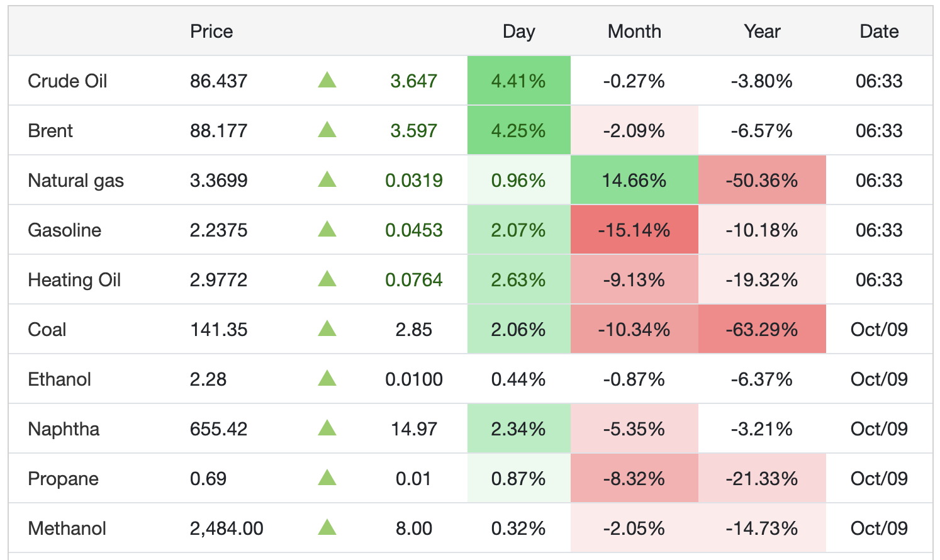The width and height of the screenshot is (940, 560).
Task: Select Crude Oil price 86.437
Action: 219,81
